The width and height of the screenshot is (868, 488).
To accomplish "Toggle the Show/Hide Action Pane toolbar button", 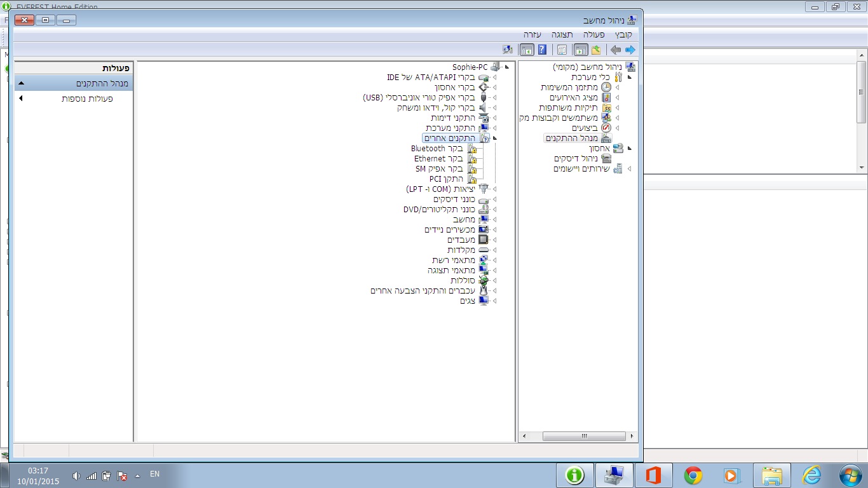I will (x=527, y=50).
